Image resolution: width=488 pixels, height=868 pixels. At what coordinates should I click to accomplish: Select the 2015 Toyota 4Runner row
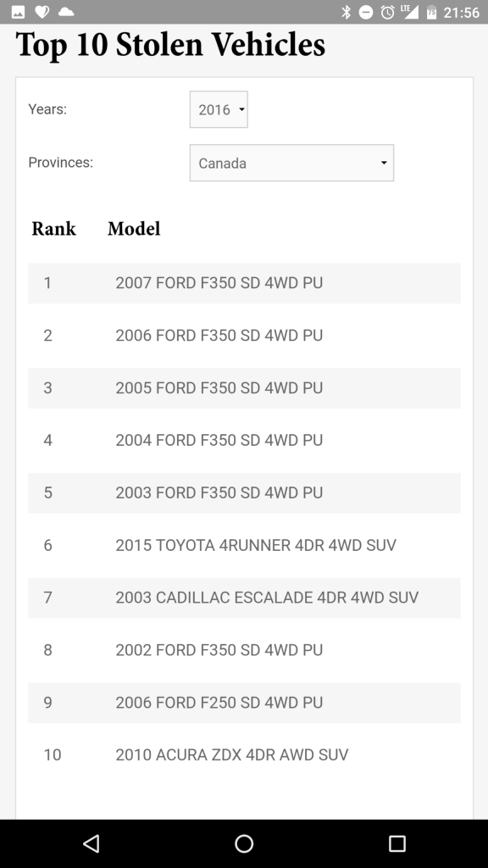point(244,545)
